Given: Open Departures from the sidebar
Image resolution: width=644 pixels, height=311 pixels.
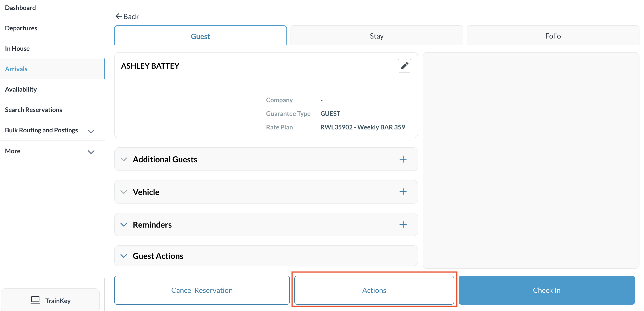Looking at the screenshot, I should point(21,28).
